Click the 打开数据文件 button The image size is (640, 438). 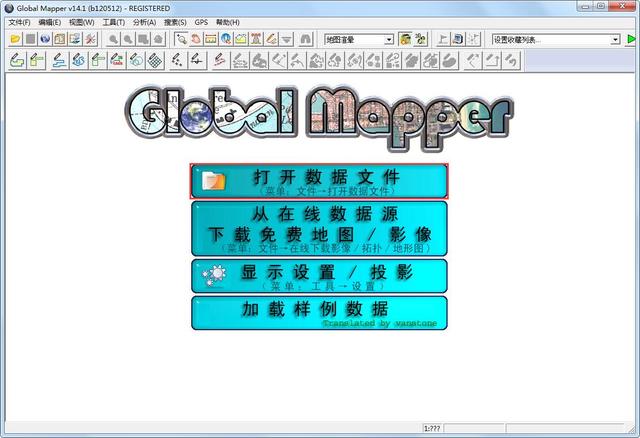point(319,181)
